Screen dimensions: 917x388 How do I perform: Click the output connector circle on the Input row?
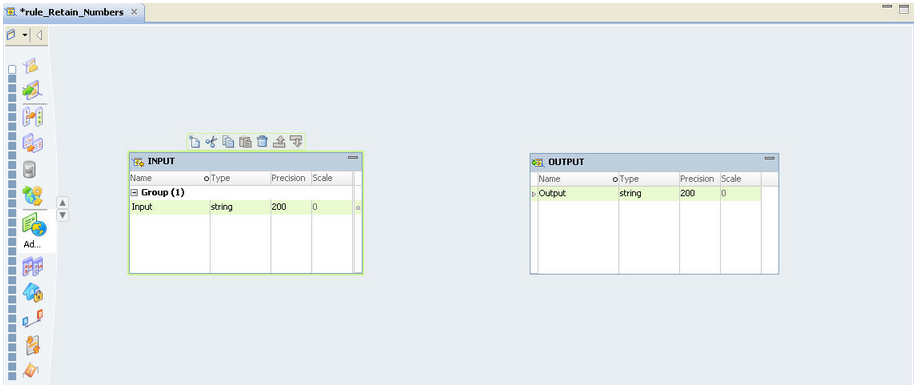pos(358,208)
